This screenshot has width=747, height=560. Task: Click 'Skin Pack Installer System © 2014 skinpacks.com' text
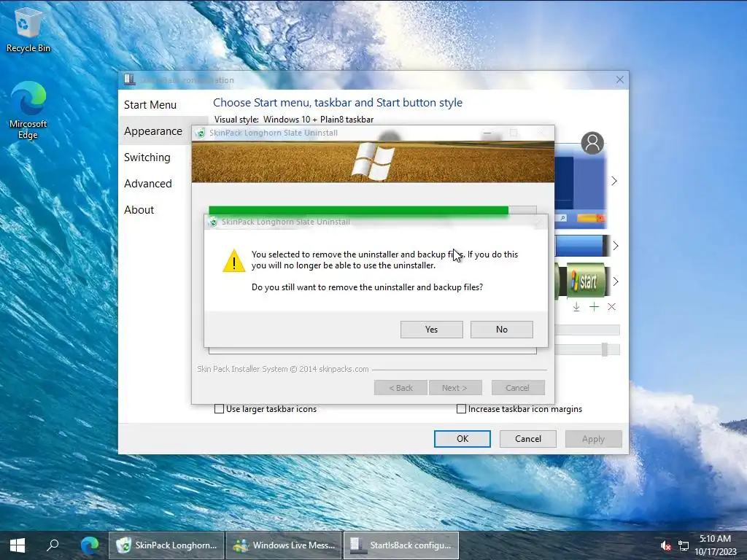click(x=283, y=369)
